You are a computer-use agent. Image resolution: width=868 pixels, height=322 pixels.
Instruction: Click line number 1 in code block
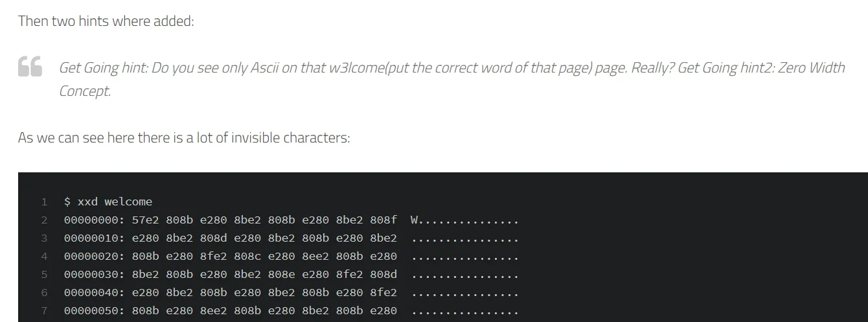click(44, 201)
